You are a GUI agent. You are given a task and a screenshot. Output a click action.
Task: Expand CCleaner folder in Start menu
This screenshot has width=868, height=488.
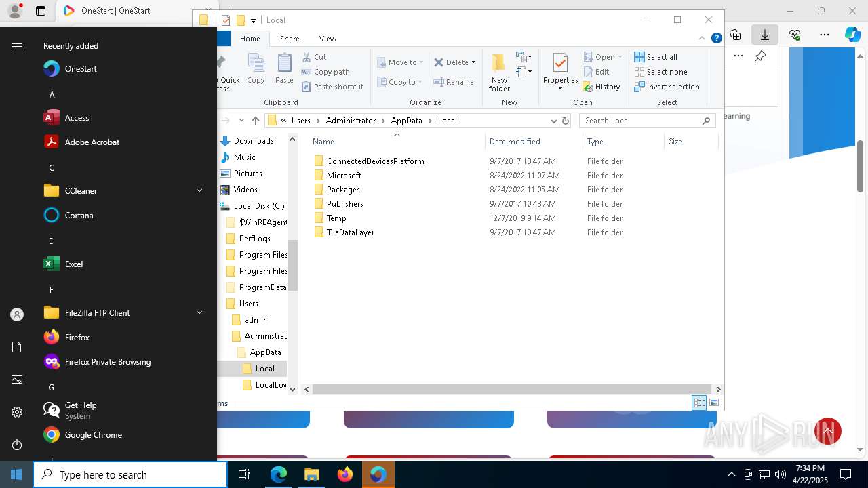(199, 191)
